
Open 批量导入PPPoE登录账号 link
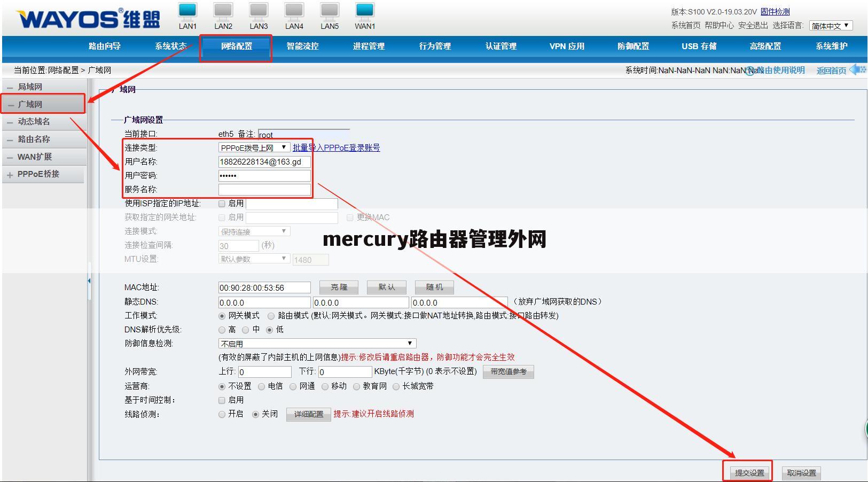336,147
